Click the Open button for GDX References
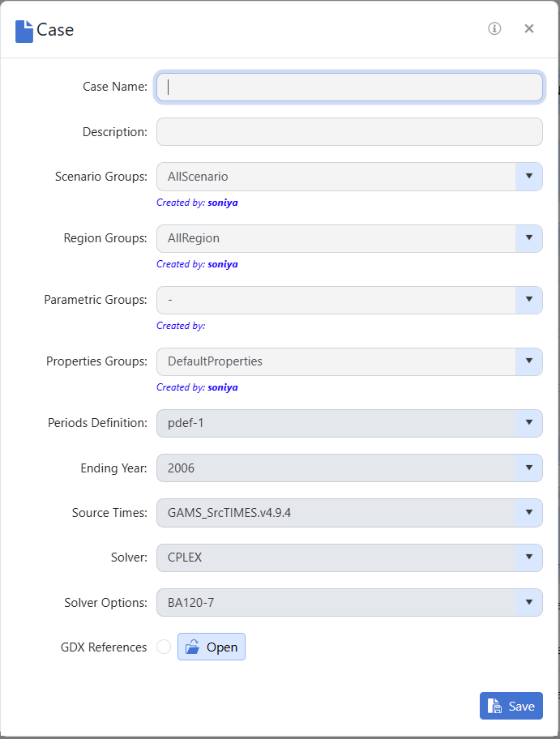Image resolution: width=560 pixels, height=739 pixels. click(212, 647)
